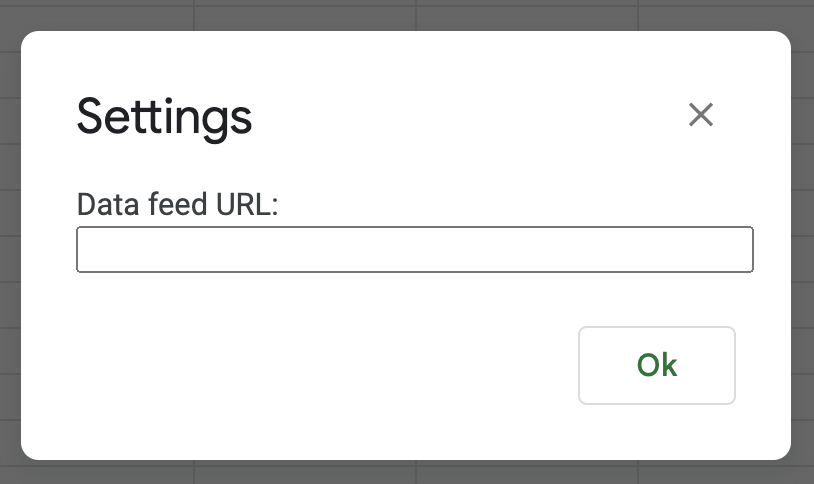This screenshot has height=484, width=814.
Task: Click the Data feed URL text box
Action: click(414, 250)
